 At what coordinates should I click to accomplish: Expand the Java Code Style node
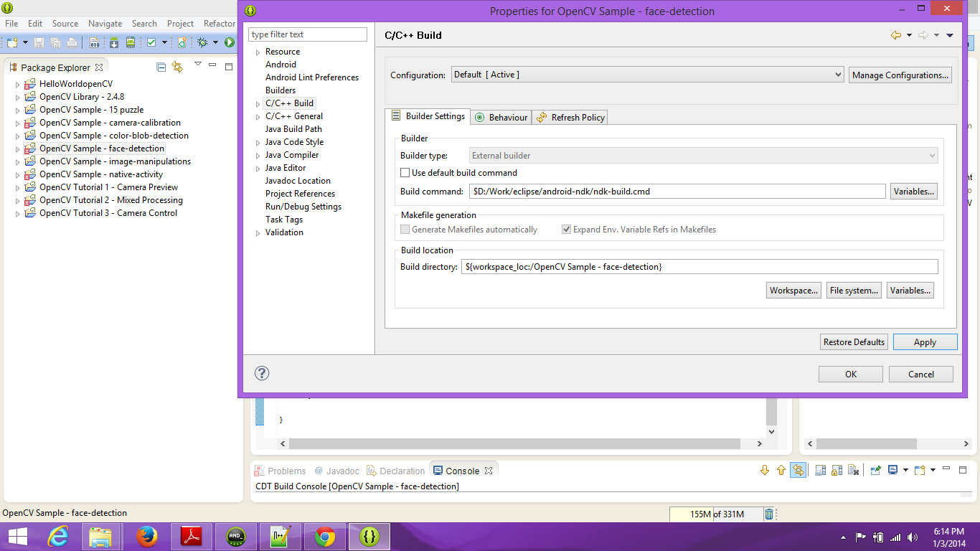tap(258, 143)
